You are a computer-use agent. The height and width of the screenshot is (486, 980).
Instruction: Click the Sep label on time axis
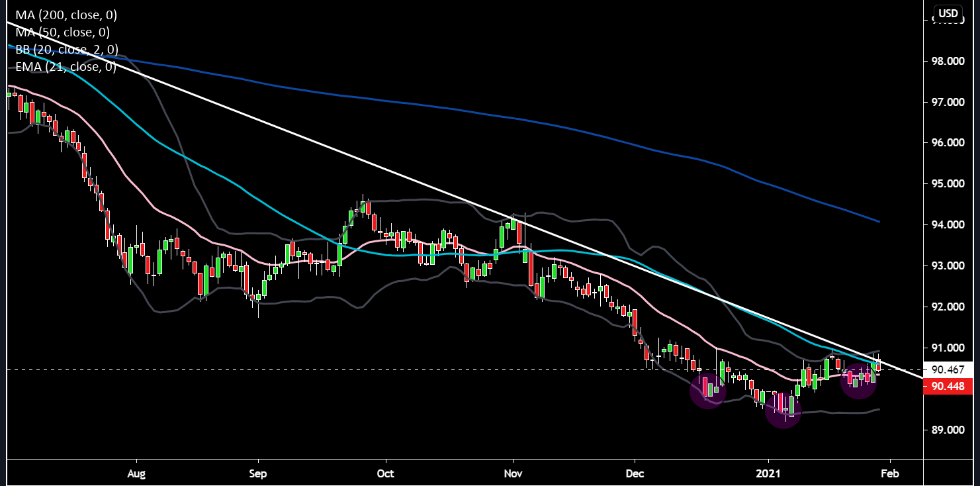pyautogui.click(x=258, y=473)
